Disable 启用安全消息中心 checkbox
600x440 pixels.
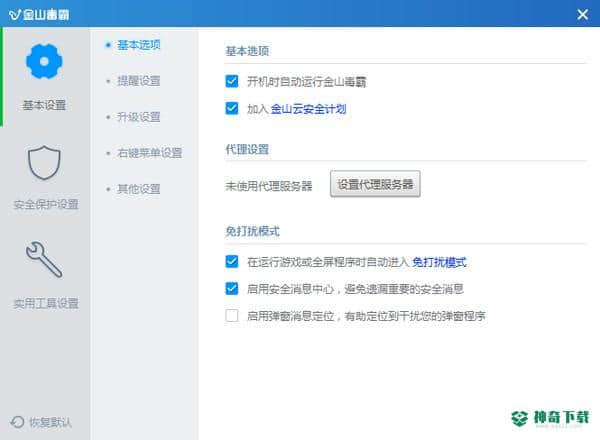click(232, 288)
